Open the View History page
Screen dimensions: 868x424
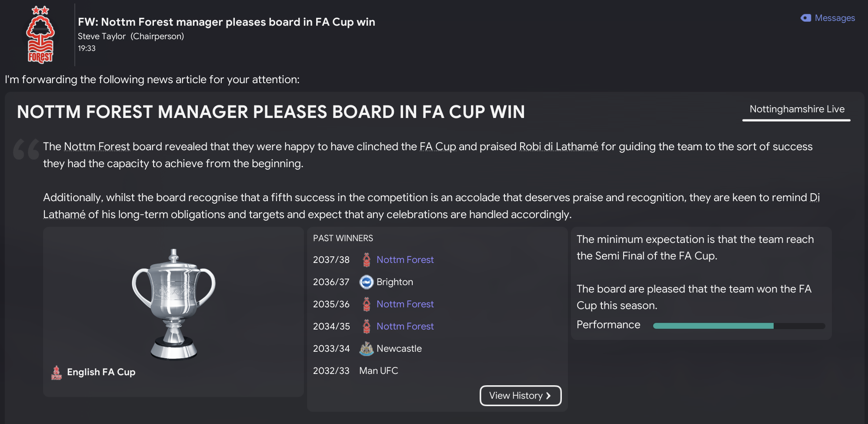(x=520, y=395)
